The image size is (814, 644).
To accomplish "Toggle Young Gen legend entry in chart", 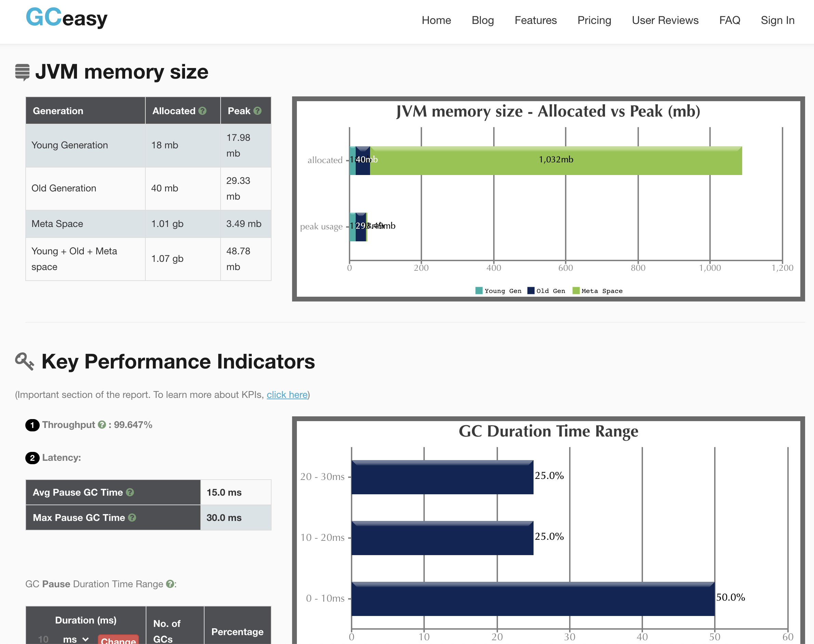I will click(x=498, y=291).
